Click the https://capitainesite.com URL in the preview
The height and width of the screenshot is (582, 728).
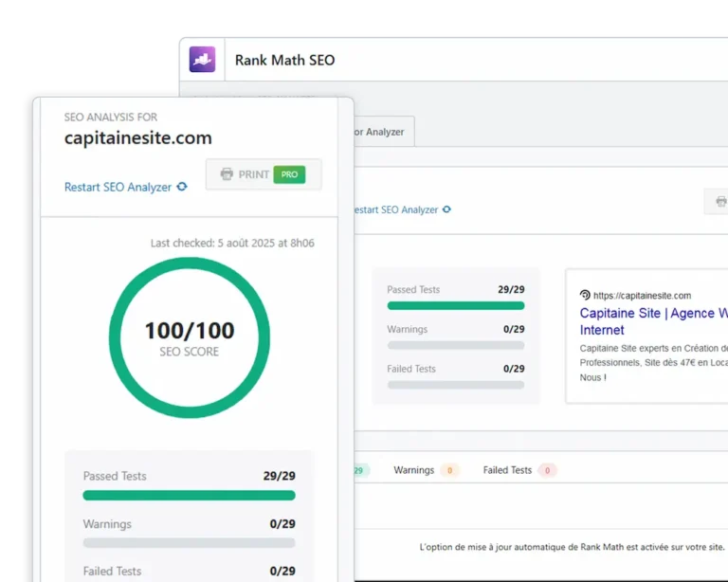642,295
